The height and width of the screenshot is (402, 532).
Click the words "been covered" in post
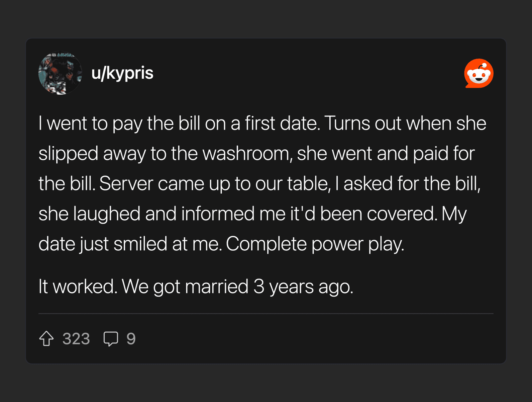379,214
